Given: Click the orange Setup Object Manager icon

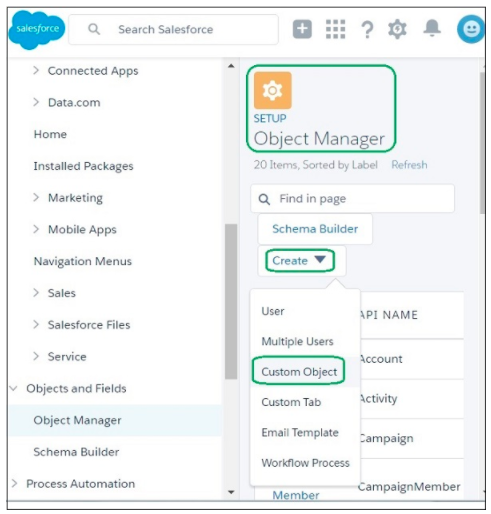Looking at the screenshot, I should pos(273,90).
